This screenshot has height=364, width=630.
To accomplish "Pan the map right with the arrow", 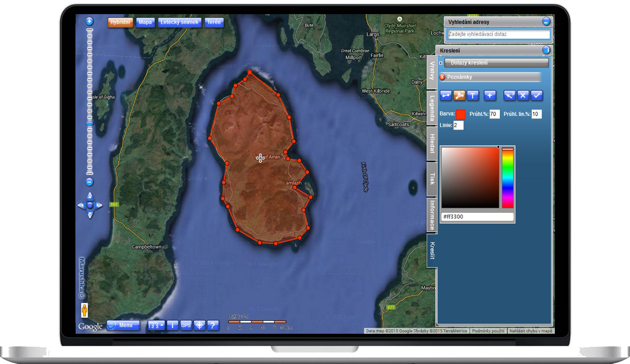I will coord(99,205).
